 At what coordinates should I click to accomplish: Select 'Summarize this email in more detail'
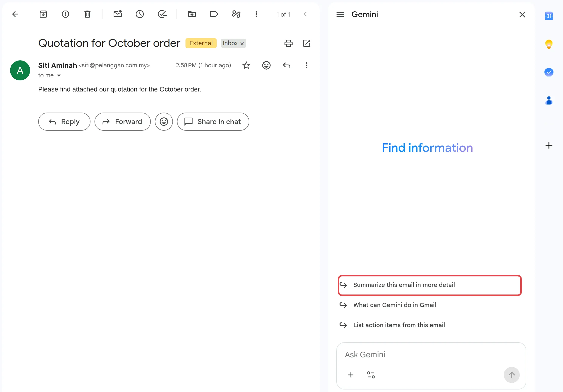coord(430,285)
